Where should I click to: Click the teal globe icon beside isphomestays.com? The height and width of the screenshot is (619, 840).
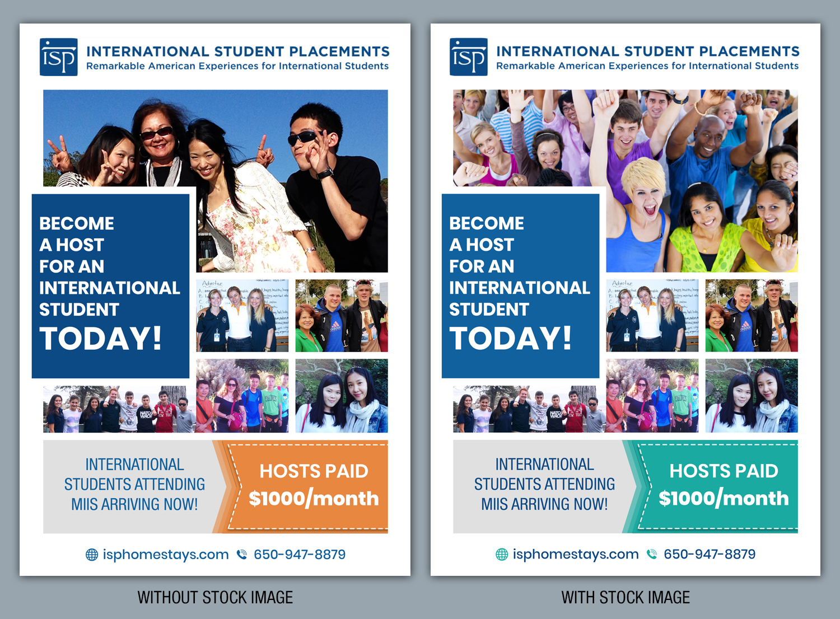click(x=502, y=555)
